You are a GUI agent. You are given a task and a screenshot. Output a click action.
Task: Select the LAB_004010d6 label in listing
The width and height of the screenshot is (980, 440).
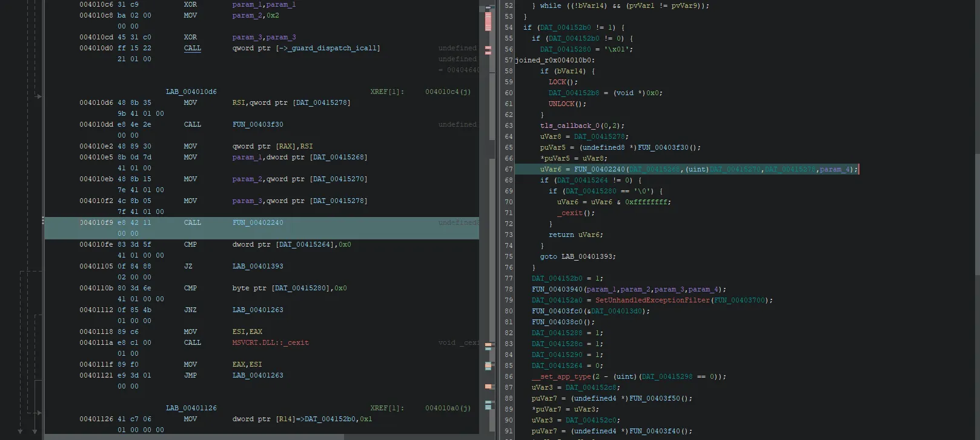tap(191, 92)
